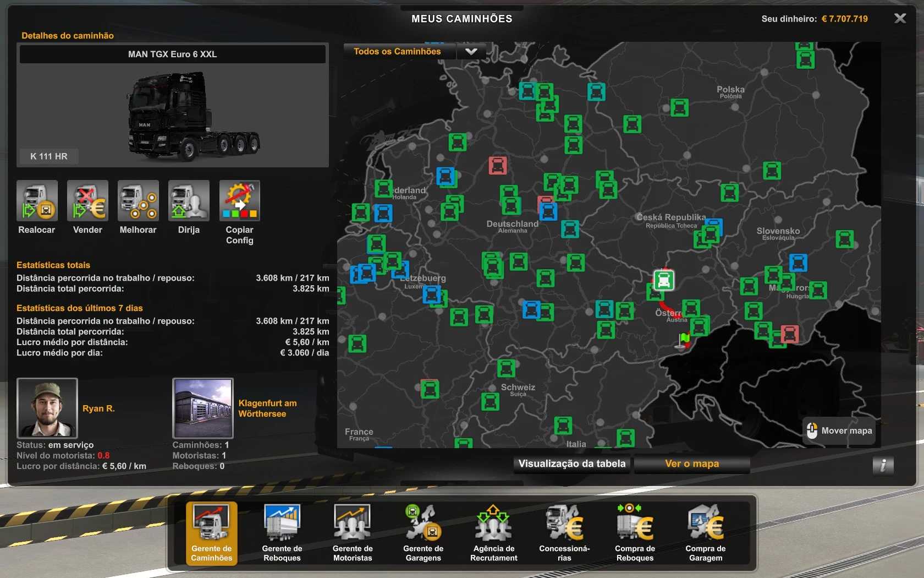Click the selected white truck map marker
This screenshot has height=578, width=924.
tap(664, 280)
